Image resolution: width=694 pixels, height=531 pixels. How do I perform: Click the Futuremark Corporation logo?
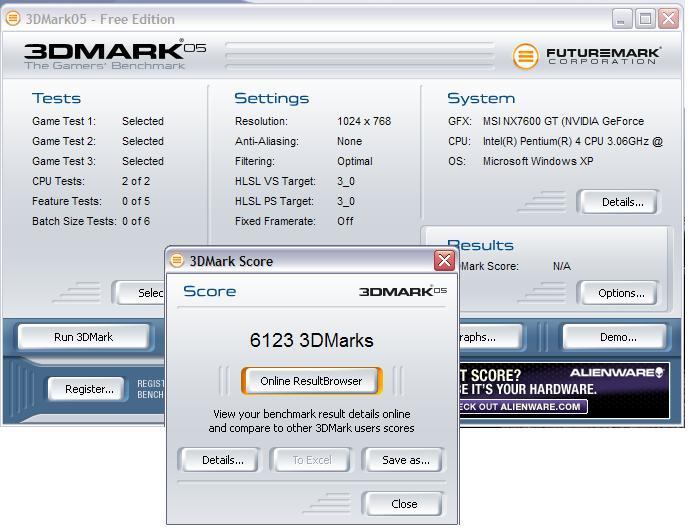pos(586,56)
